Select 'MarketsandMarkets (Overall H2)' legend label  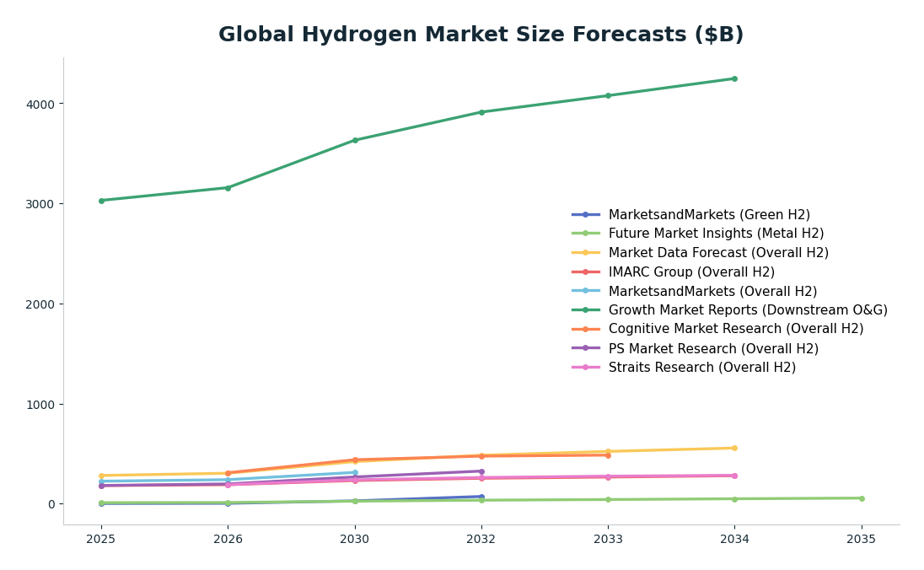712,291
